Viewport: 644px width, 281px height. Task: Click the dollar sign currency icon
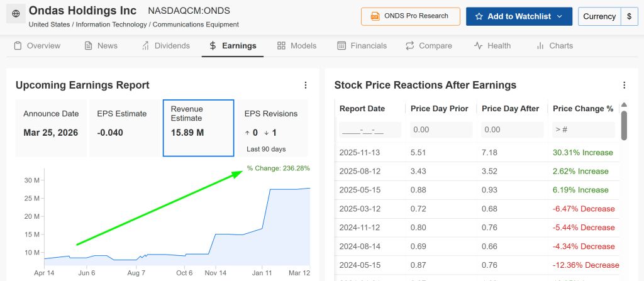coord(629,16)
